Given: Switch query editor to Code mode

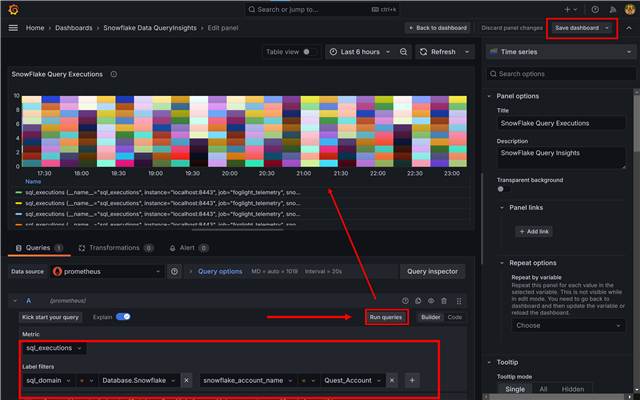Looking at the screenshot, I should tap(455, 317).
